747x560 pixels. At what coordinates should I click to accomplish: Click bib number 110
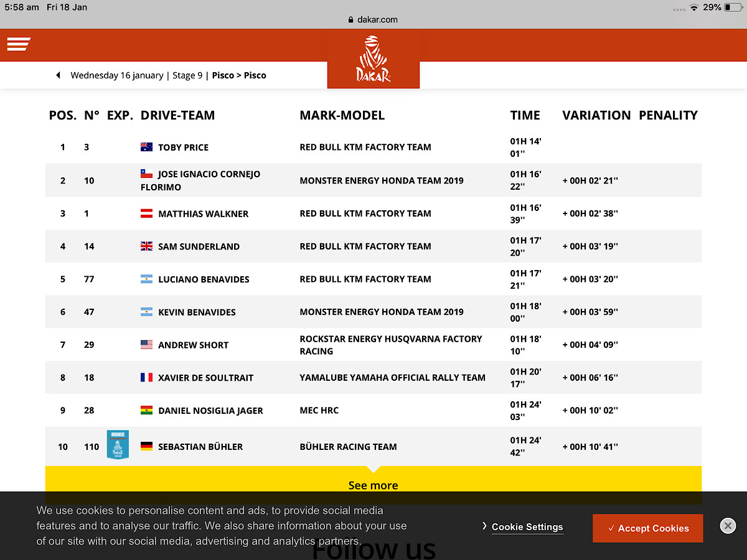click(92, 447)
